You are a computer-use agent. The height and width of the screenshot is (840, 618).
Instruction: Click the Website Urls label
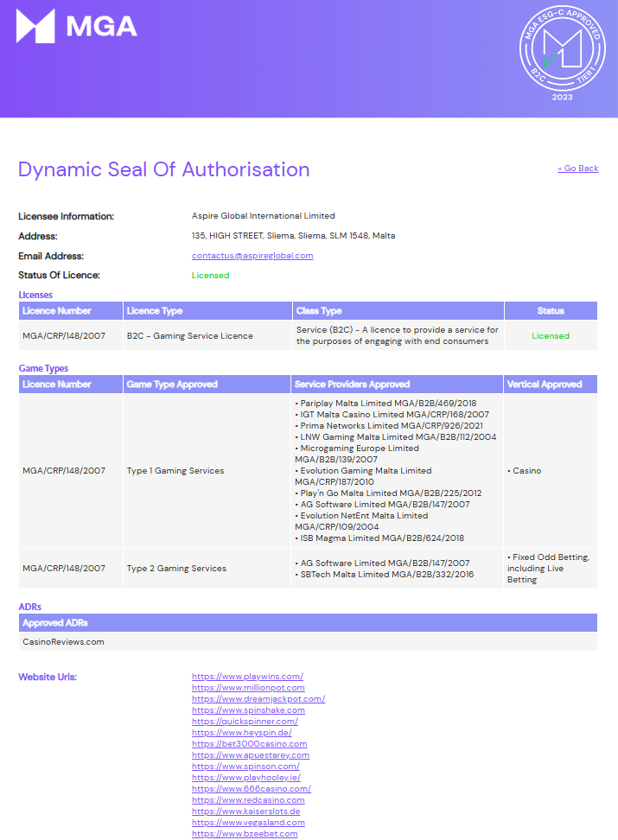click(x=48, y=678)
